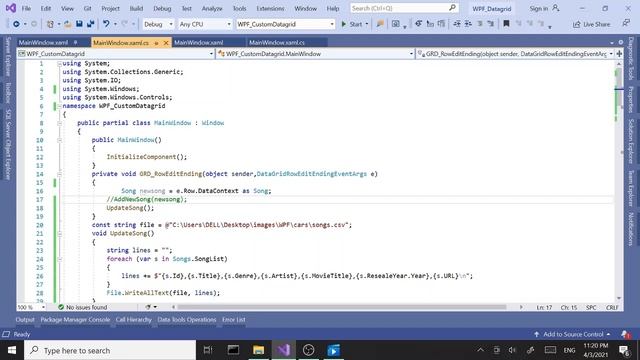Collapse the foreach loop outlining region
Viewport: 640px width, 360px height.
click(59, 259)
